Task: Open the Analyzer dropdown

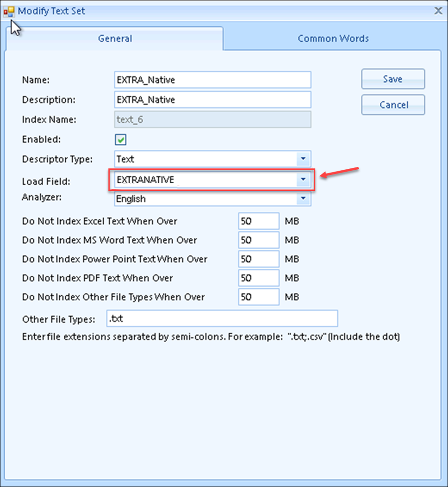Action: (303, 198)
